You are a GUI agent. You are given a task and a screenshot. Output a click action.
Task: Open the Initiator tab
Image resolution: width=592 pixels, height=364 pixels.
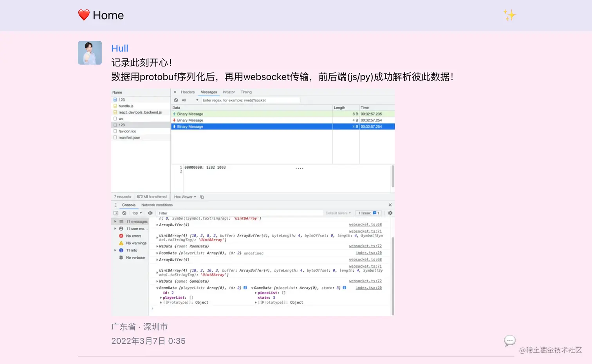tap(229, 92)
